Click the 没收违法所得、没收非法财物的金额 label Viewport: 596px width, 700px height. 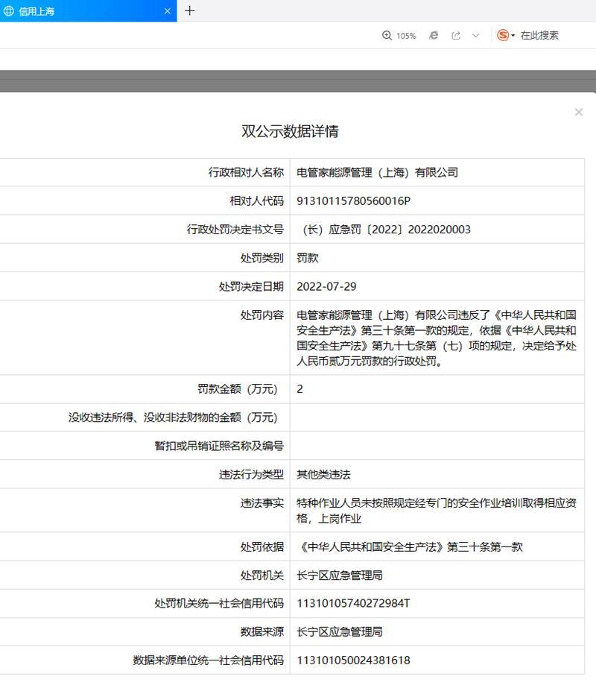pyautogui.click(x=173, y=417)
